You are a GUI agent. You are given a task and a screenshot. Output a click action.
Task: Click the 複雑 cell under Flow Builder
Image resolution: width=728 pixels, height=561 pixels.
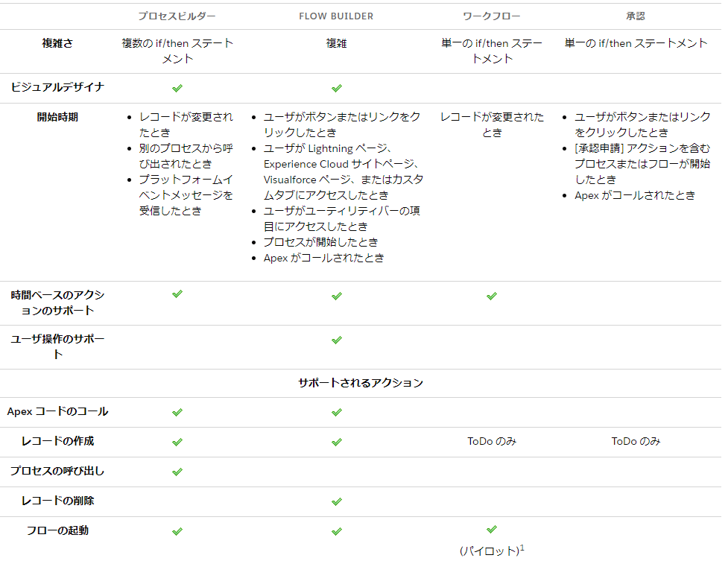(x=336, y=43)
